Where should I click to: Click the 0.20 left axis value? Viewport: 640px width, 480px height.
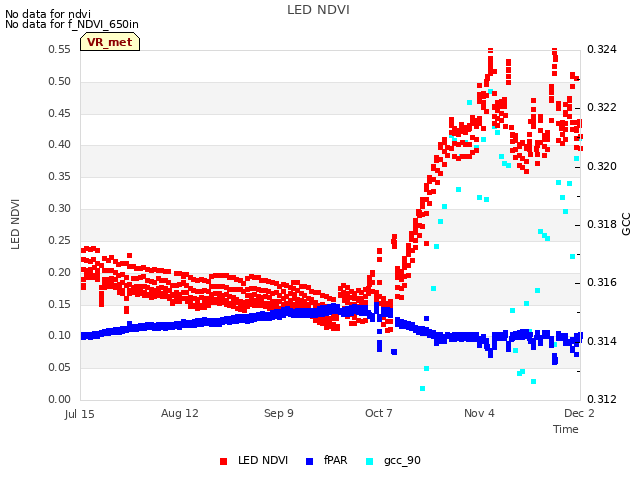(x=60, y=273)
